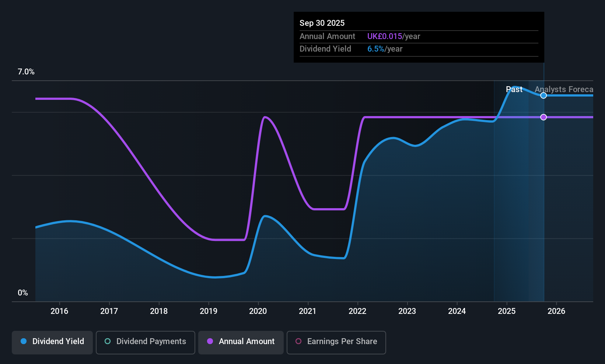Click the Analysts Forecast region label

click(x=564, y=90)
